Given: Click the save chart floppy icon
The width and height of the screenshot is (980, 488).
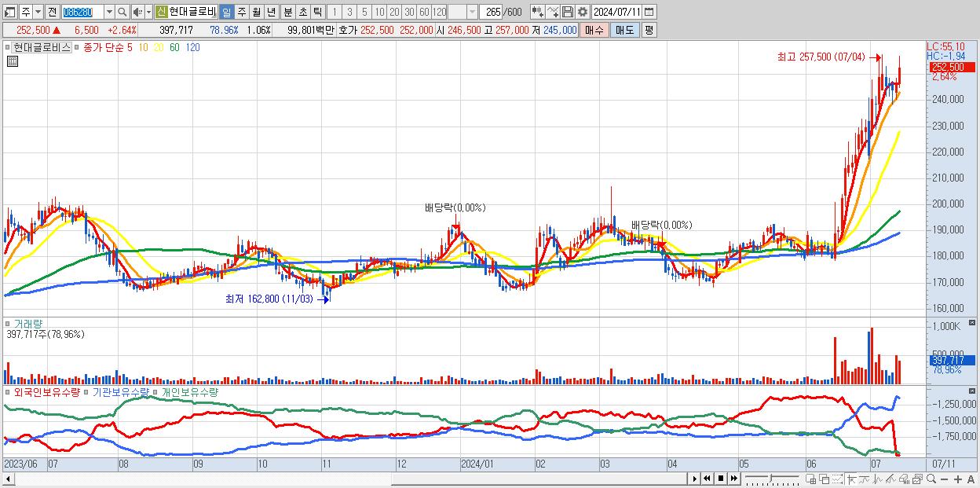Looking at the screenshot, I should point(568,12).
